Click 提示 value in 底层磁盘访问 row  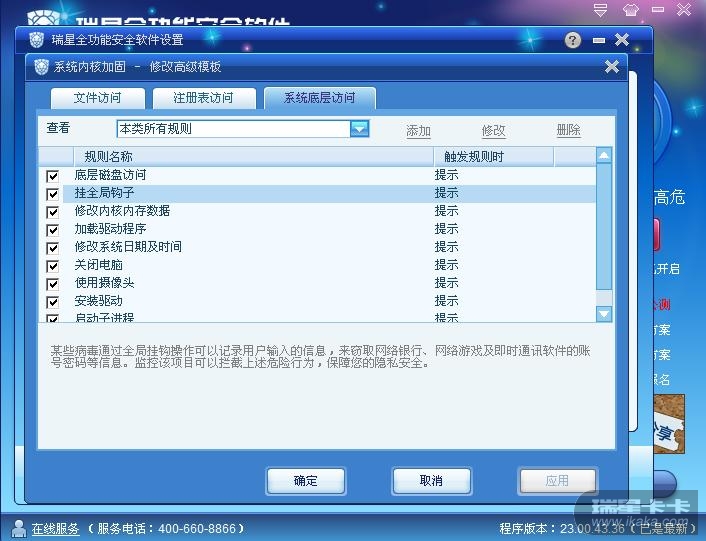point(447,175)
